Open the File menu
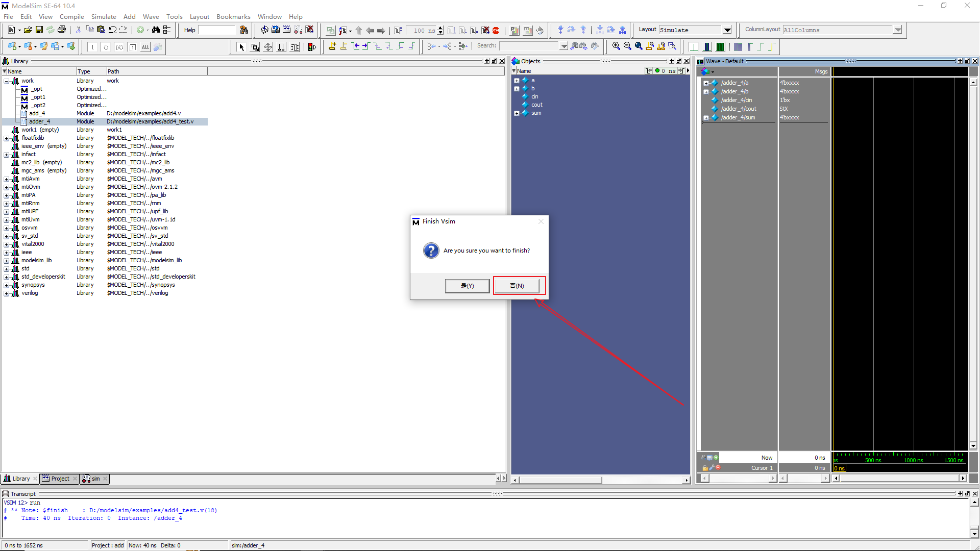Image resolution: width=980 pixels, height=551 pixels. tap(9, 16)
